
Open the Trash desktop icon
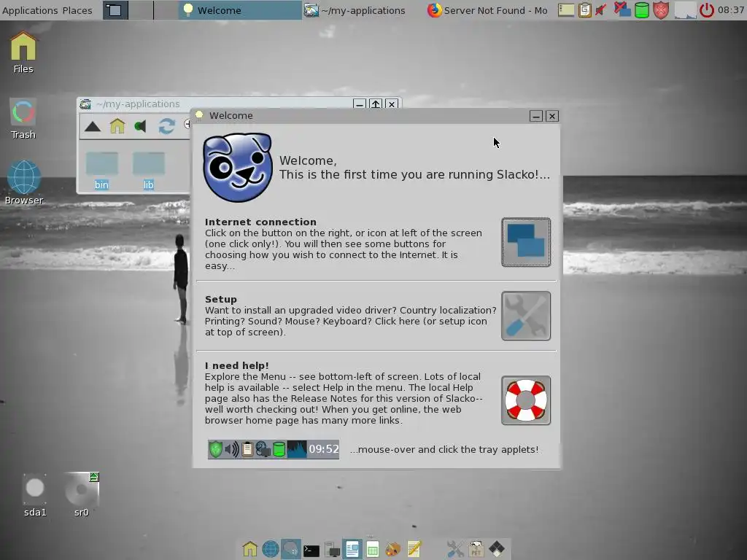click(23, 119)
